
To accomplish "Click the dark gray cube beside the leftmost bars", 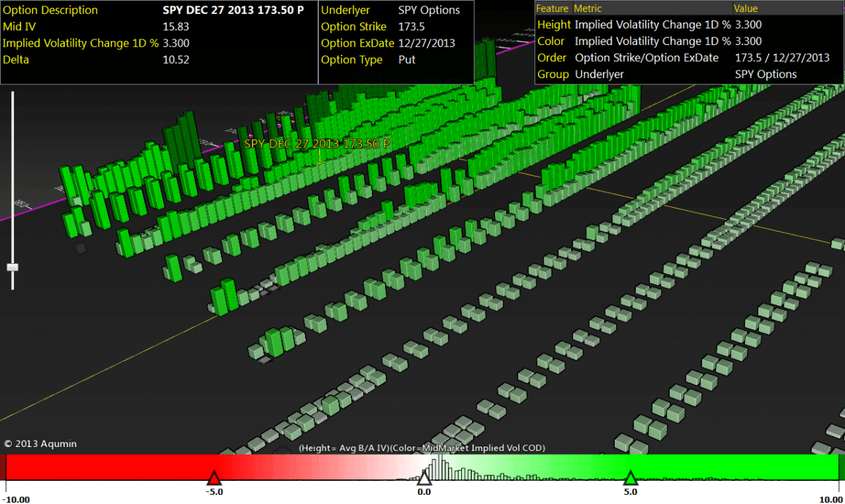I will pos(80,248).
